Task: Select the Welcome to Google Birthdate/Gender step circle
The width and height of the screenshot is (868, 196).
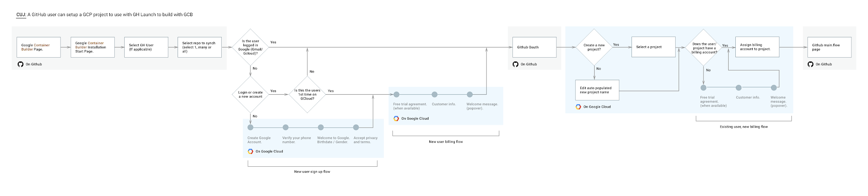Action: pos(321,127)
